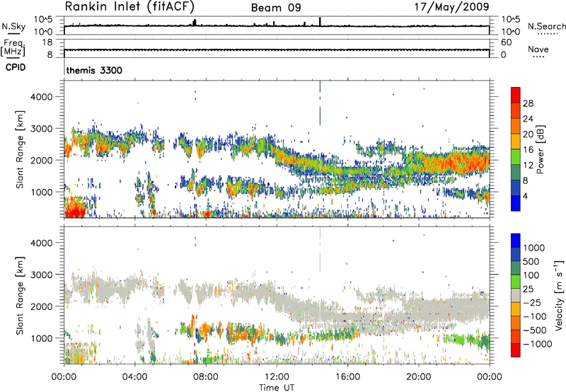The image size is (566, 392).
Task: Click the tall noise spike near 14:30 in N.Sky plot
Action: 320,22
